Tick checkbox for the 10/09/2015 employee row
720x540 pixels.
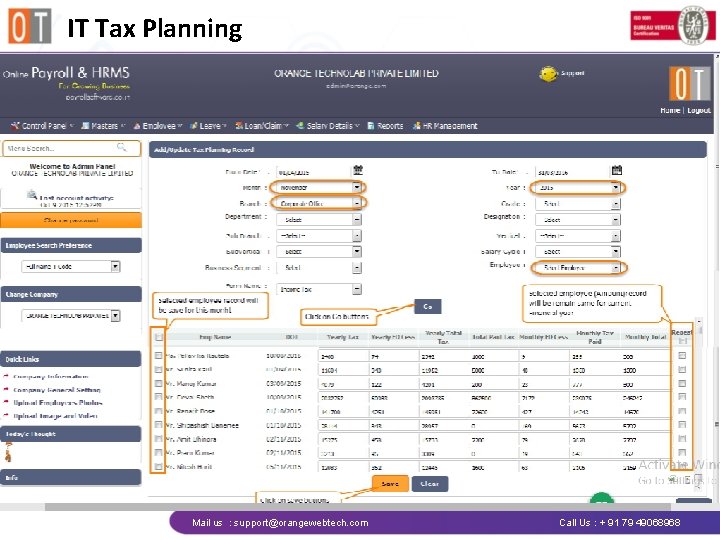pos(158,397)
